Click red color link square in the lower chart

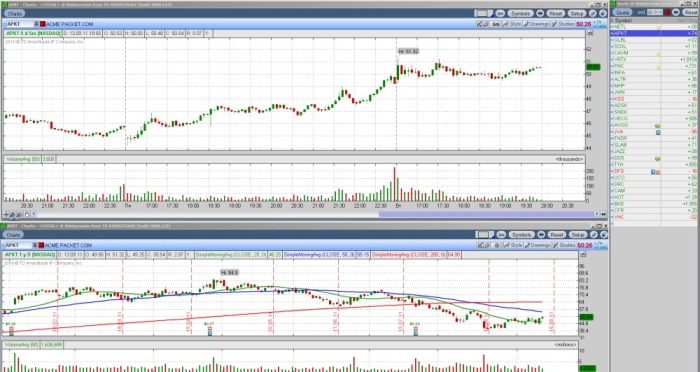[42, 245]
